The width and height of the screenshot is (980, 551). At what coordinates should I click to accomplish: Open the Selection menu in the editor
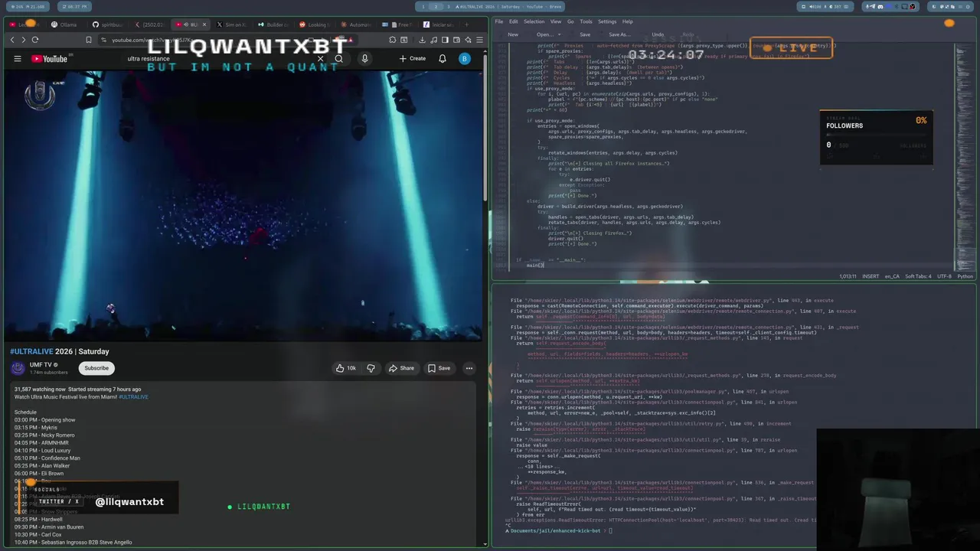(x=534, y=21)
